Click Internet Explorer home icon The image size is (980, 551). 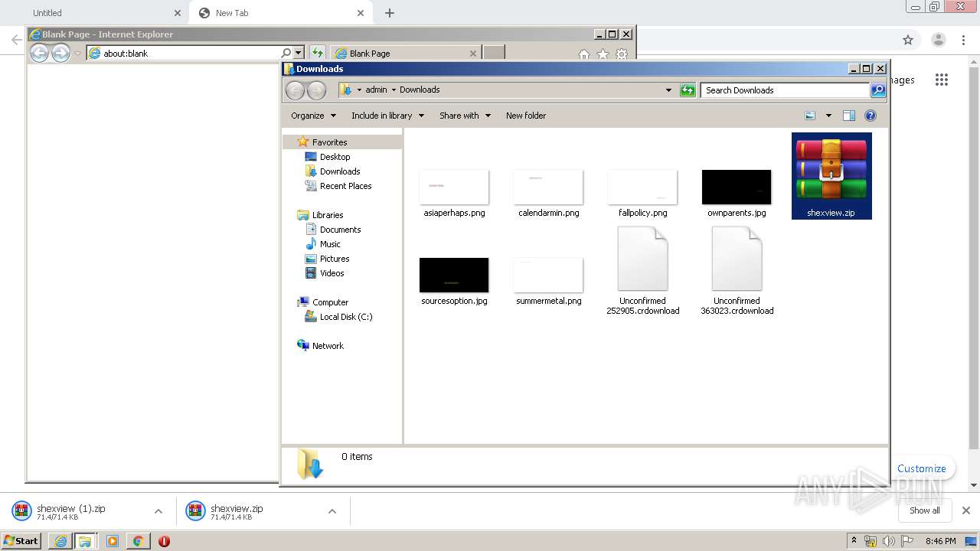[583, 54]
